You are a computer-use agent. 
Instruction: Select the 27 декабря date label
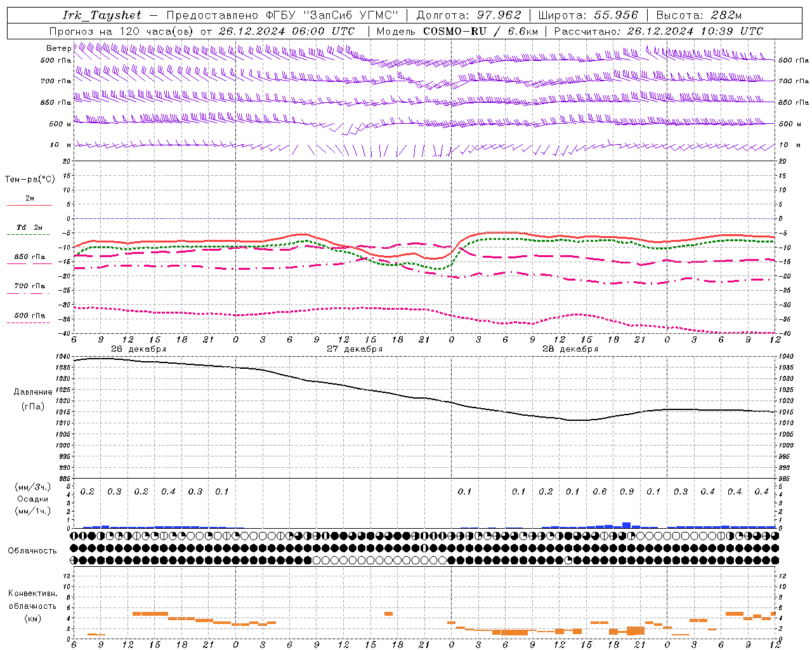point(355,349)
